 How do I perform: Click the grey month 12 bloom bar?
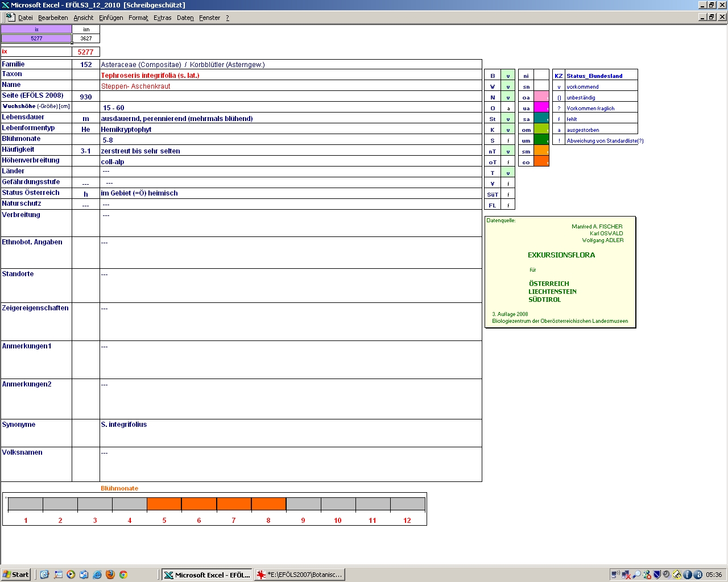[407, 504]
